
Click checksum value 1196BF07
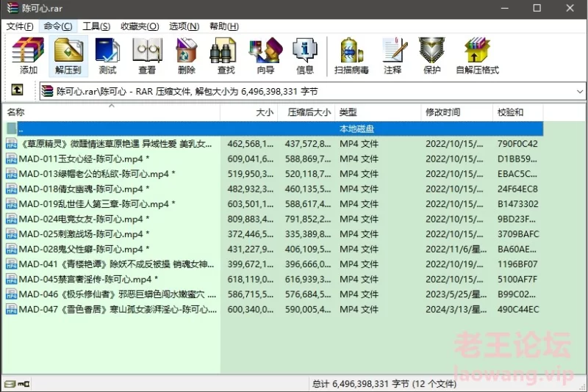517,264
